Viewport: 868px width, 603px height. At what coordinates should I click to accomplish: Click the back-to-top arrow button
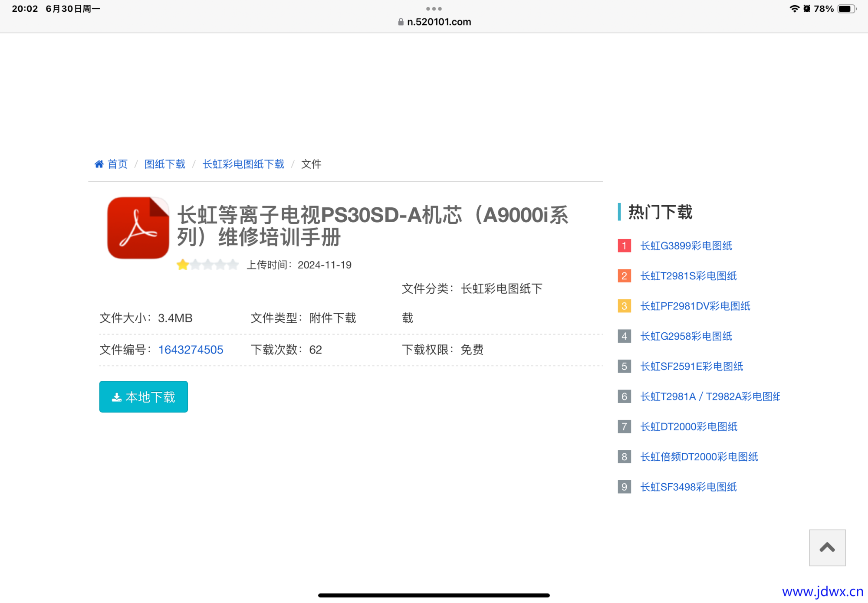(x=827, y=547)
